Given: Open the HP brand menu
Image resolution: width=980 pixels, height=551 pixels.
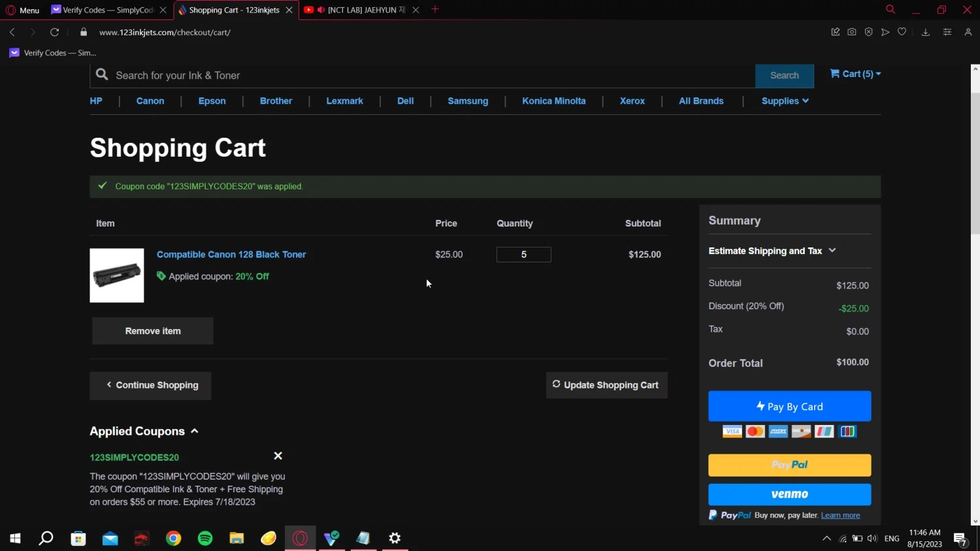Looking at the screenshot, I should pos(96,101).
